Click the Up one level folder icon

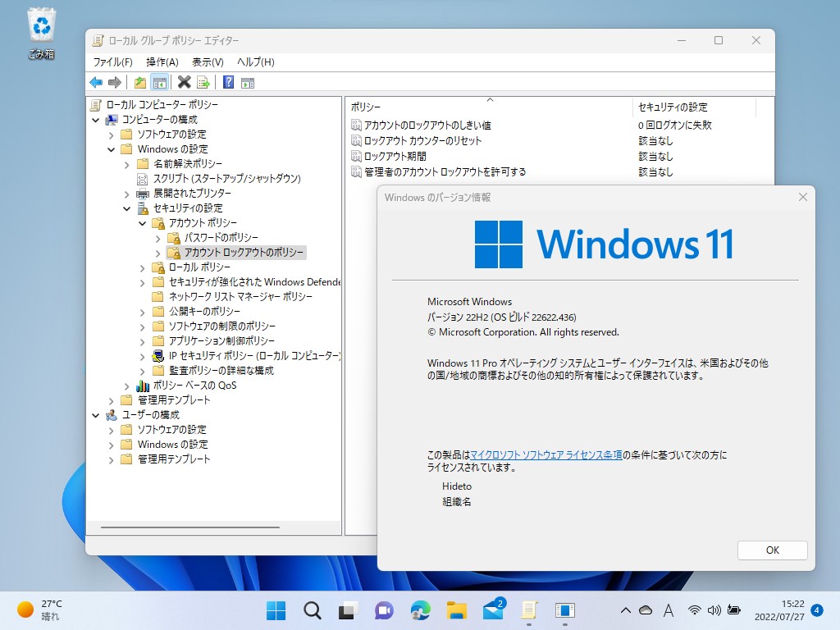coord(139,83)
